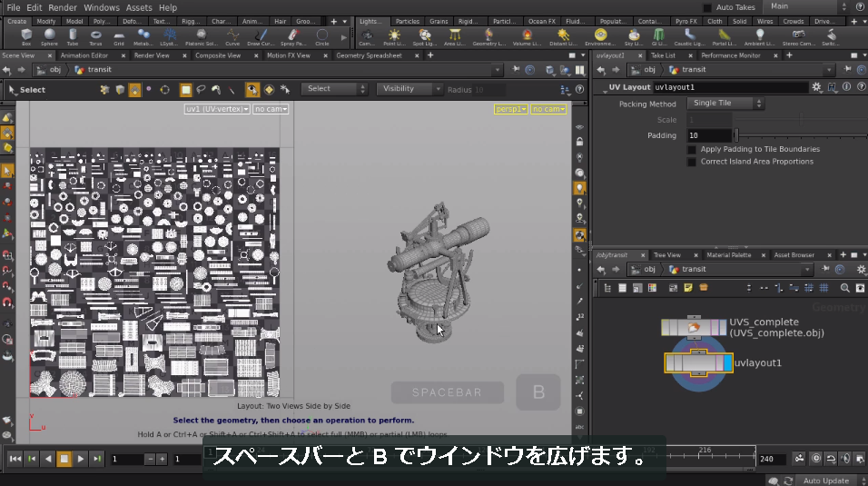868x486 pixels.
Task: Click the Padding value field
Action: [709, 135]
